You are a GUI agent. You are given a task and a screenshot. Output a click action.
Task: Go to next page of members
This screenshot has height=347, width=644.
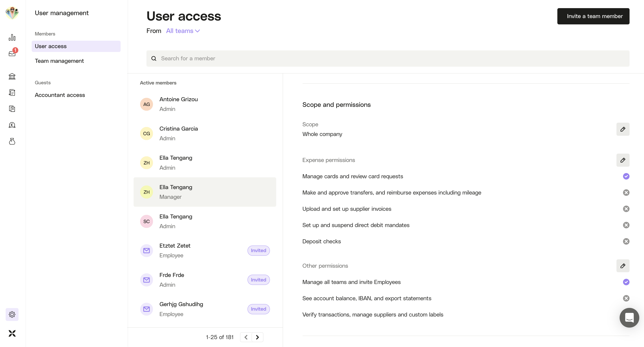click(x=257, y=337)
